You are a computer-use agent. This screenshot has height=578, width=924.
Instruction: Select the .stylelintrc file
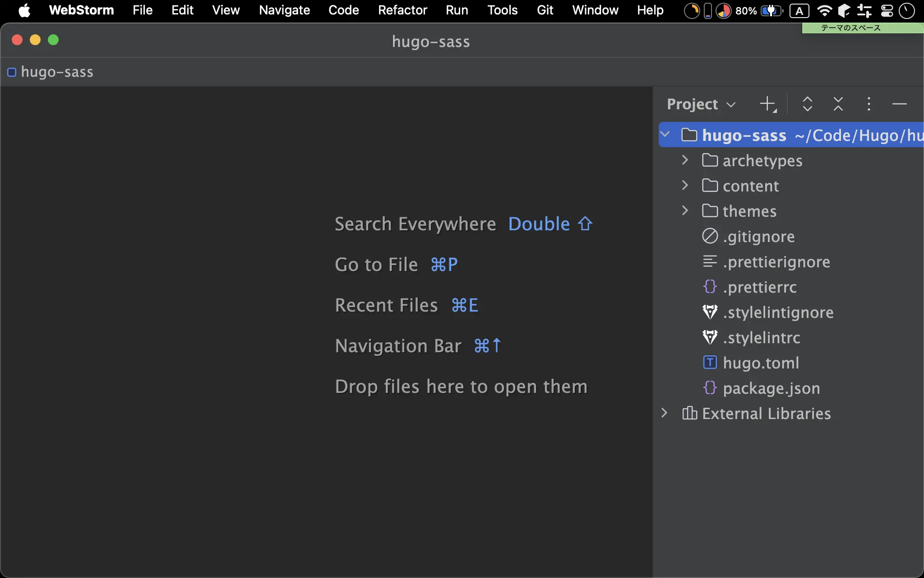[761, 338]
